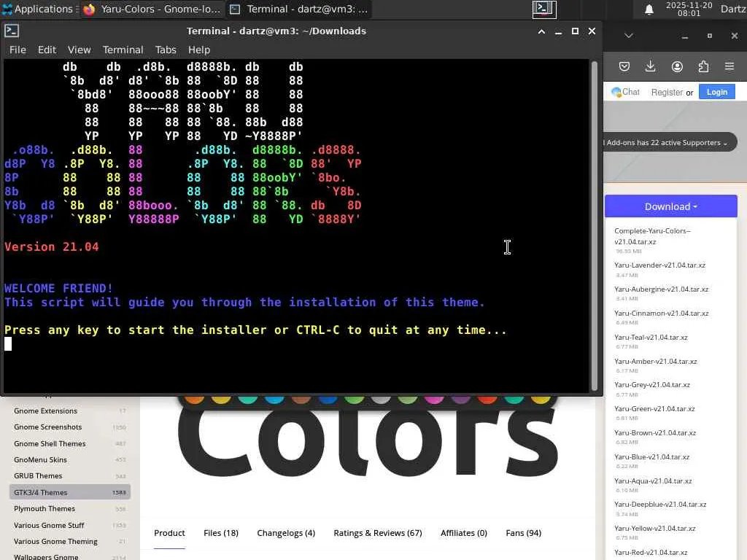
Task: Click the Register link
Action: click(x=667, y=93)
